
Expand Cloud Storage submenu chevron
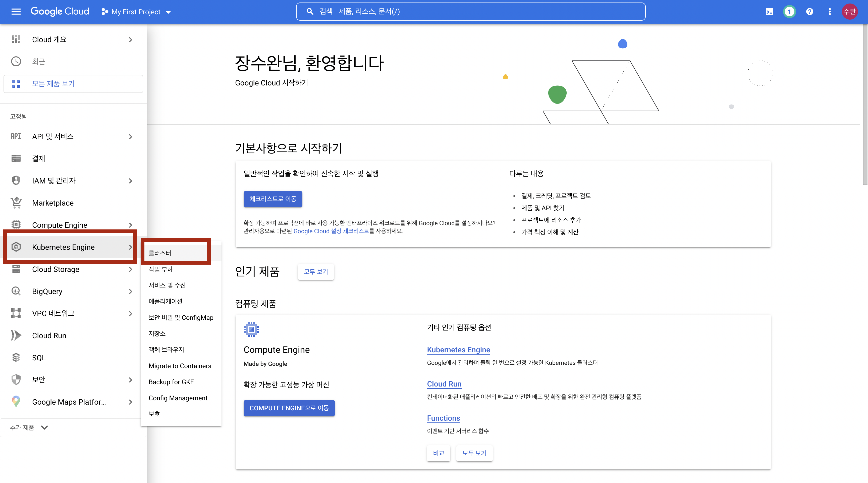coord(130,269)
